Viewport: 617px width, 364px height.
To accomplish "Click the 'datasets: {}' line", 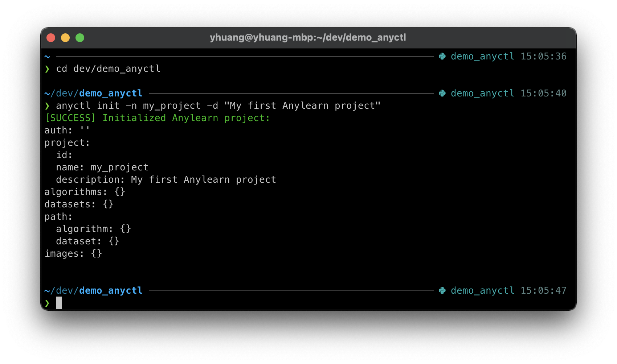I will tap(79, 204).
